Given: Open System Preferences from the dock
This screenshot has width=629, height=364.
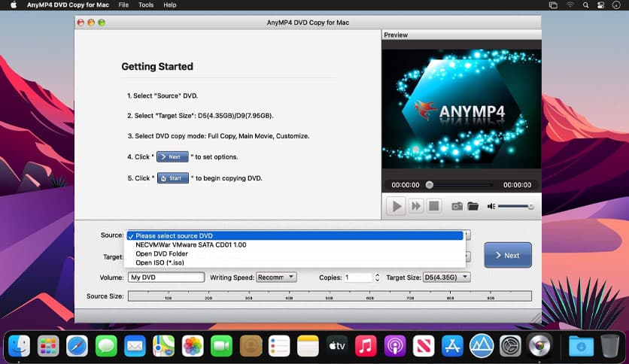Looking at the screenshot, I should tap(510, 345).
